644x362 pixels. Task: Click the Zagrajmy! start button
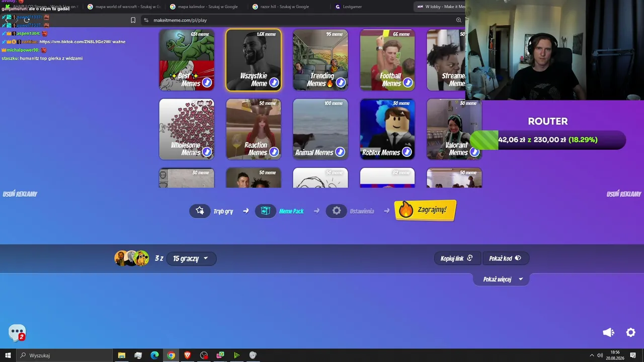click(x=425, y=210)
